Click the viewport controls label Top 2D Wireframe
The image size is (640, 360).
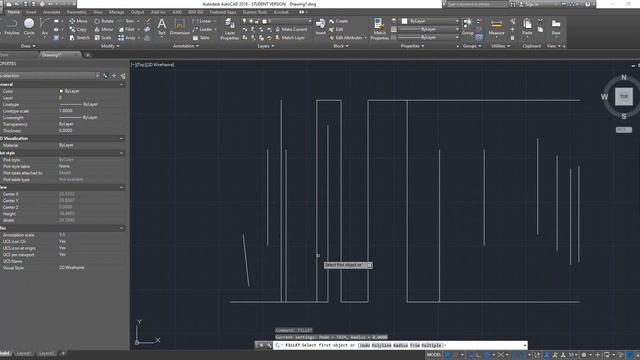(153, 64)
